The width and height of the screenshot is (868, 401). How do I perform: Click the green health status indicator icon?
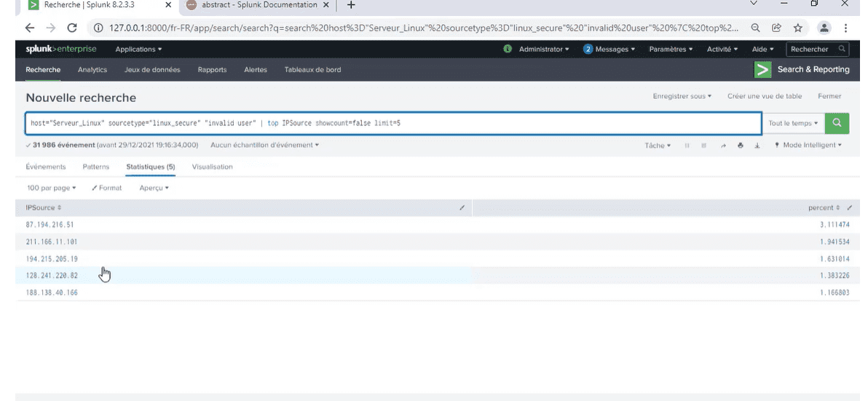[508, 49]
